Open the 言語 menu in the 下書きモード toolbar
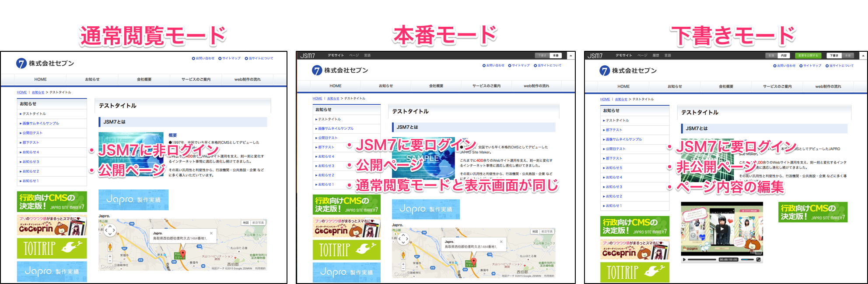The height and width of the screenshot is (284, 868). 668,56
